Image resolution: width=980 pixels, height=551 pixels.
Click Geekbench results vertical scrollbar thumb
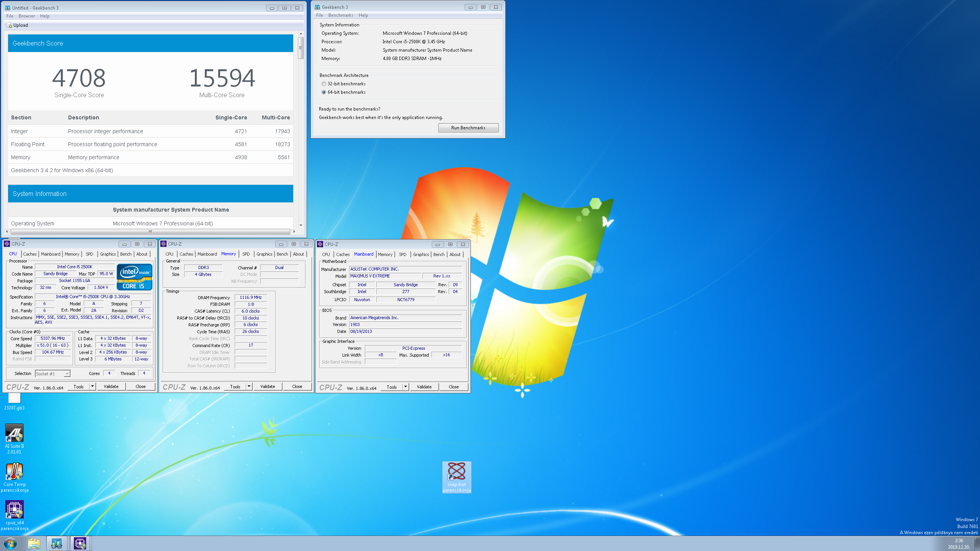pyautogui.click(x=301, y=48)
